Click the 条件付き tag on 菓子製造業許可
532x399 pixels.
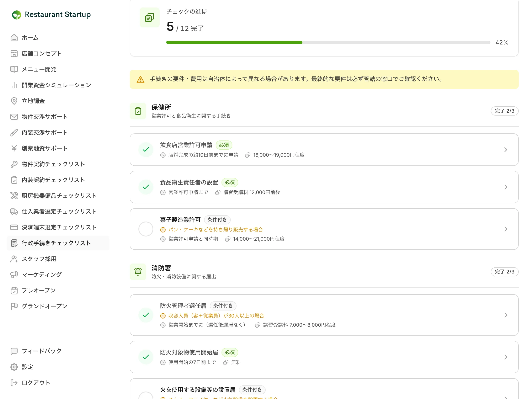click(217, 220)
